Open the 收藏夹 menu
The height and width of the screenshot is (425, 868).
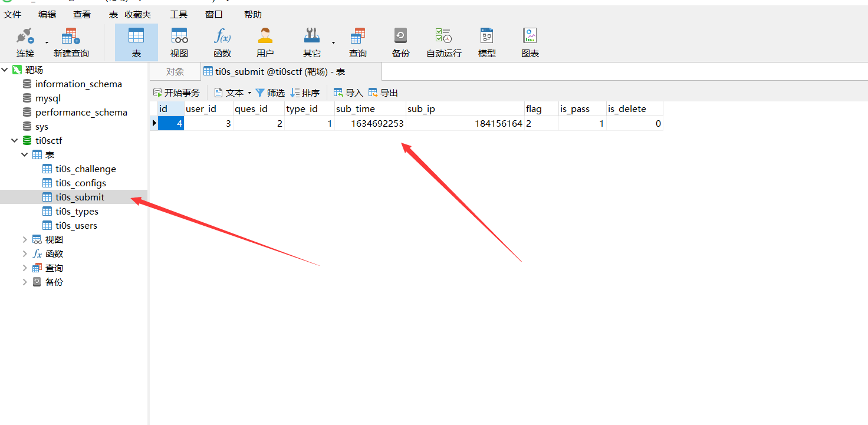pos(137,14)
